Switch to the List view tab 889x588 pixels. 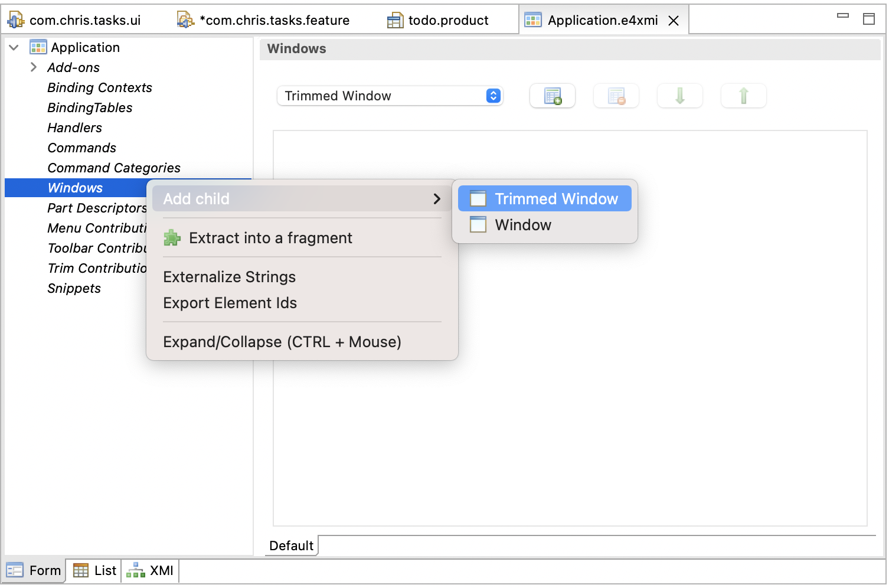point(94,570)
